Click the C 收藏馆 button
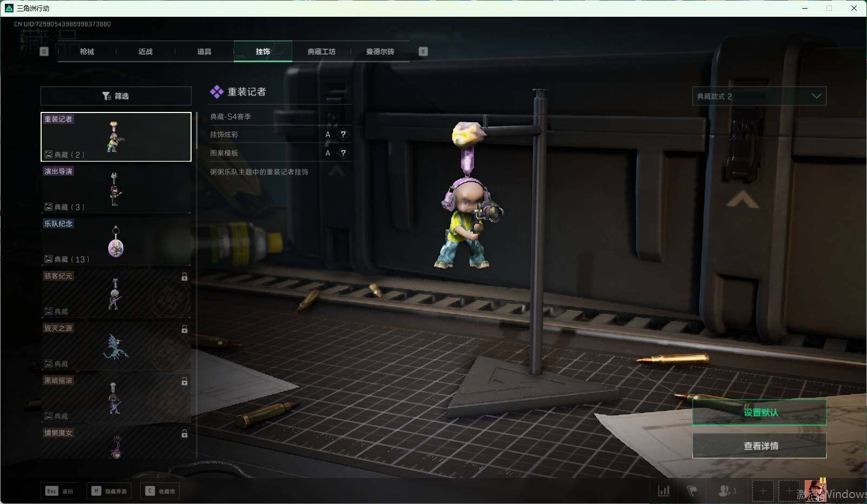The width and height of the screenshot is (867, 504). click(160, 491)
